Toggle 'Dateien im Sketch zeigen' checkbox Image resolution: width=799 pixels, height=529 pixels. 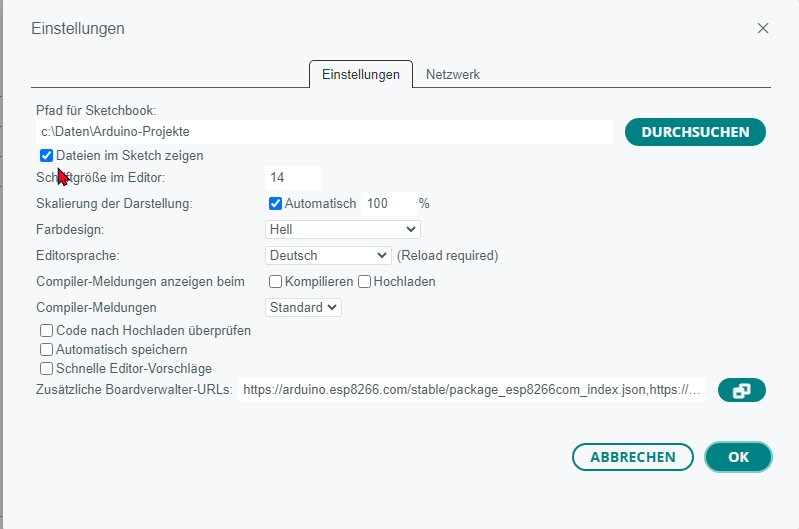point(46,156)
